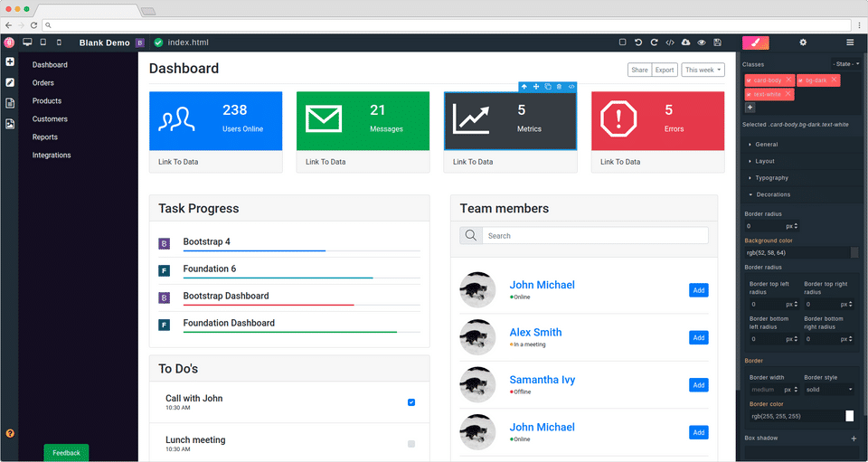Click the green Feedback button
The image size is (868, 462).
(66, 453)
